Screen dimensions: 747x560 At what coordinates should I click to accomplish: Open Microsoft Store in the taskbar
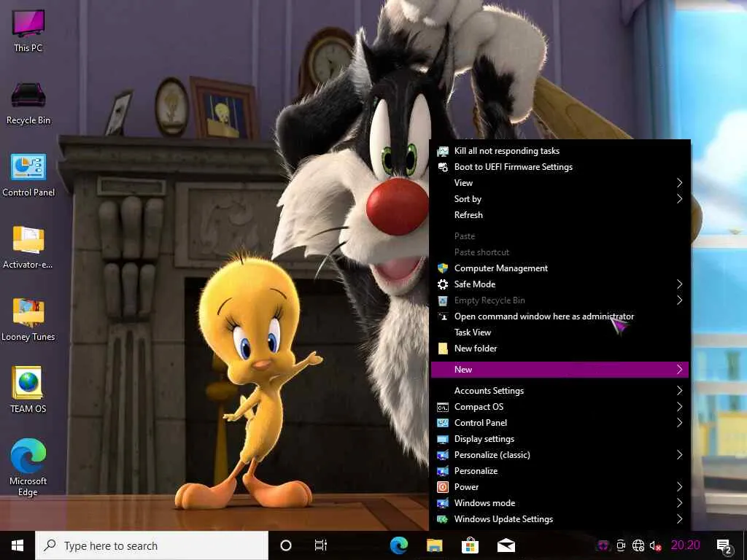[x=471, y=545]
